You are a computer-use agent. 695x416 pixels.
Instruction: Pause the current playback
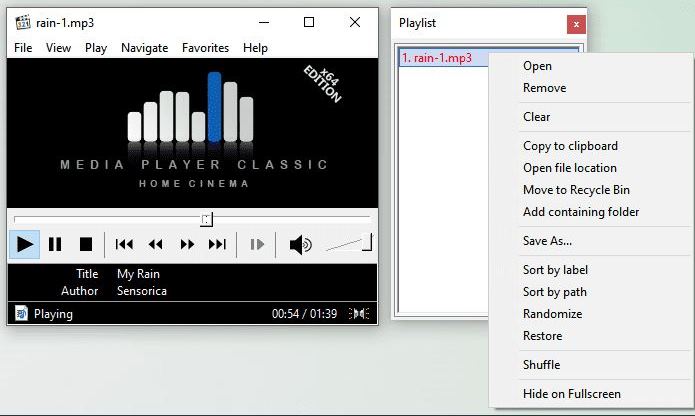[x=55, y=244]
